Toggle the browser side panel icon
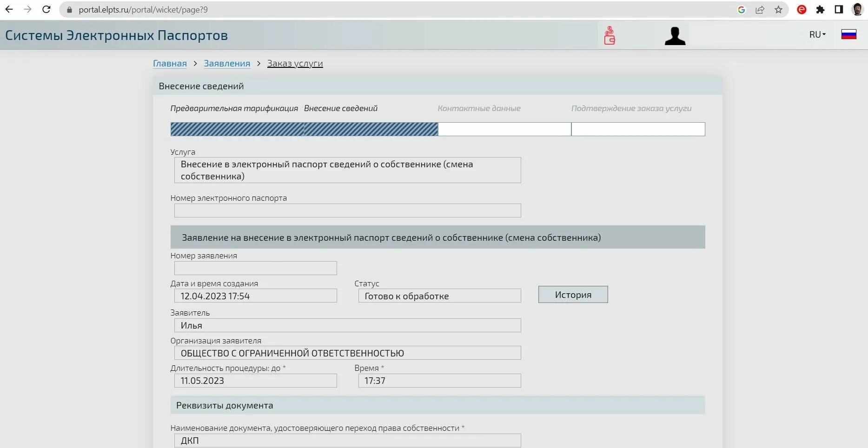Image resolution: width=868 pixels, height=448 pixels. [839, 9]
